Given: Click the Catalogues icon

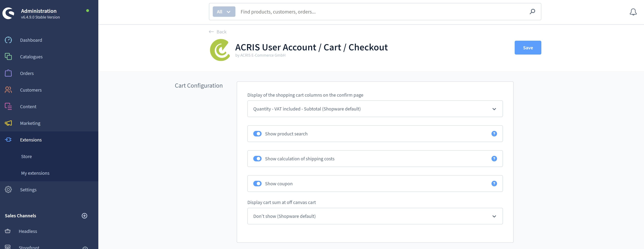Looking at the screenshot, I should [8, 56].
